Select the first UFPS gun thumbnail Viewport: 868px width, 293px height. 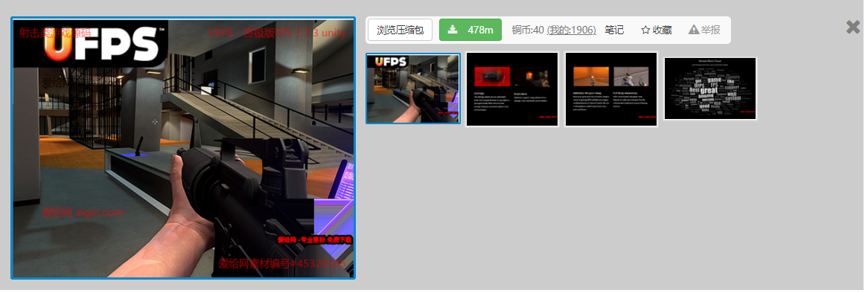click(x=413, y=88)
